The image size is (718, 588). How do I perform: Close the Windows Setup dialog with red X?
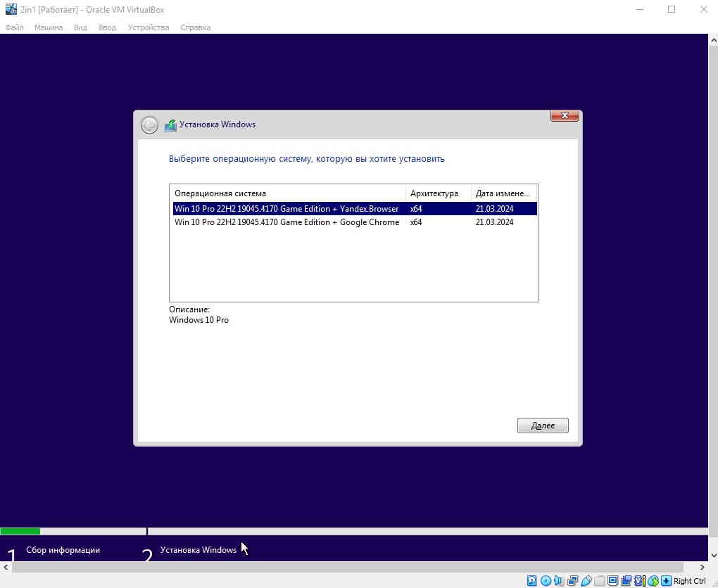[x=565, y=116]
